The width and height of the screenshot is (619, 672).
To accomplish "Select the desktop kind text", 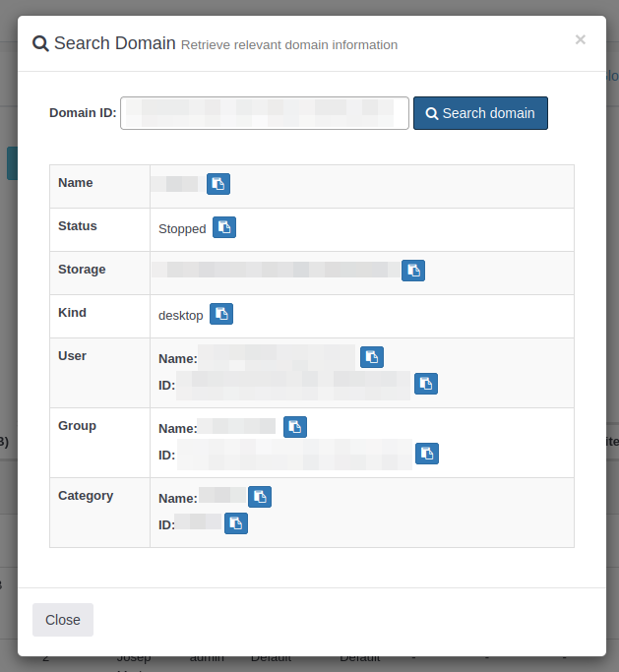I will (x=180, y=315).
